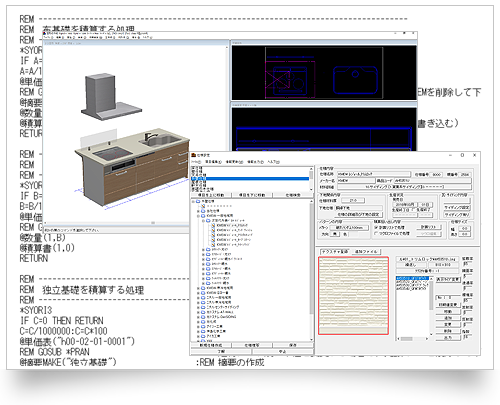Click the 項目を上に移動 button
The image size is (500, 405).
click(x=211, y=195)
